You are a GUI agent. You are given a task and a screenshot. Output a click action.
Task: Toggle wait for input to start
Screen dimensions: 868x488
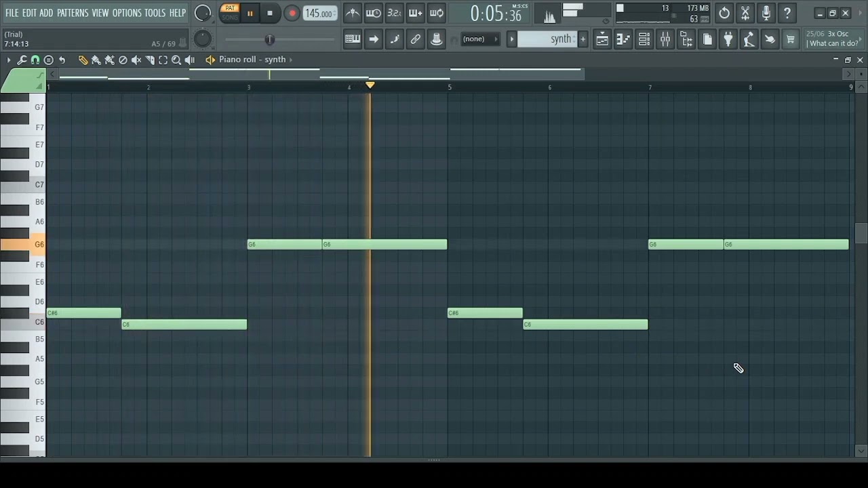pyautogui.click(x=373, y=14)
